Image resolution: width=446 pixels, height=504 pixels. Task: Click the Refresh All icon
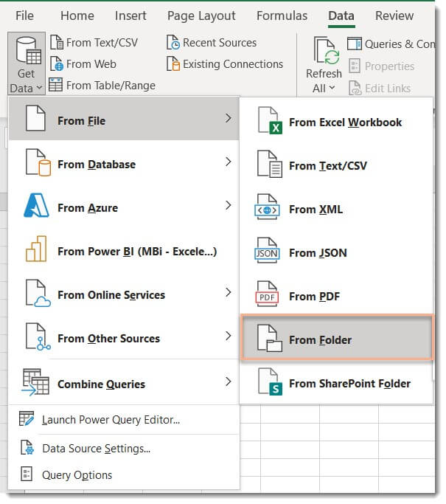pos(327,50)
